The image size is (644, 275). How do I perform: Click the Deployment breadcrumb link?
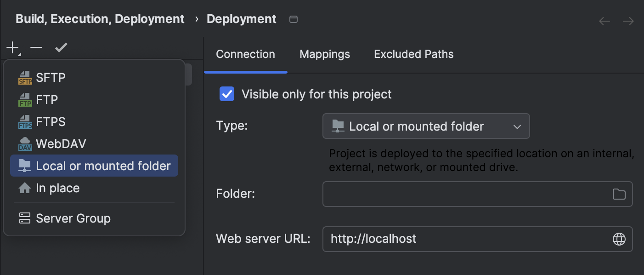241,19
